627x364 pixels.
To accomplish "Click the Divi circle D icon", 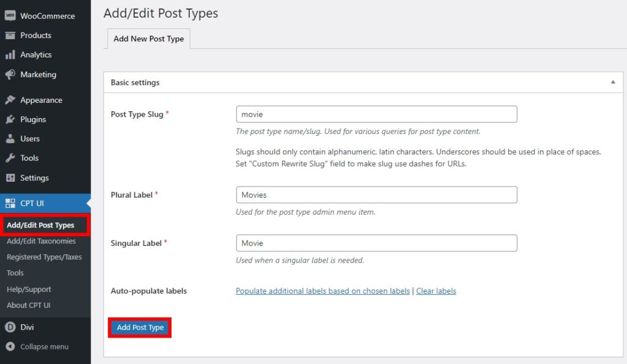I will pyautogui.click(x=10, y=327).
